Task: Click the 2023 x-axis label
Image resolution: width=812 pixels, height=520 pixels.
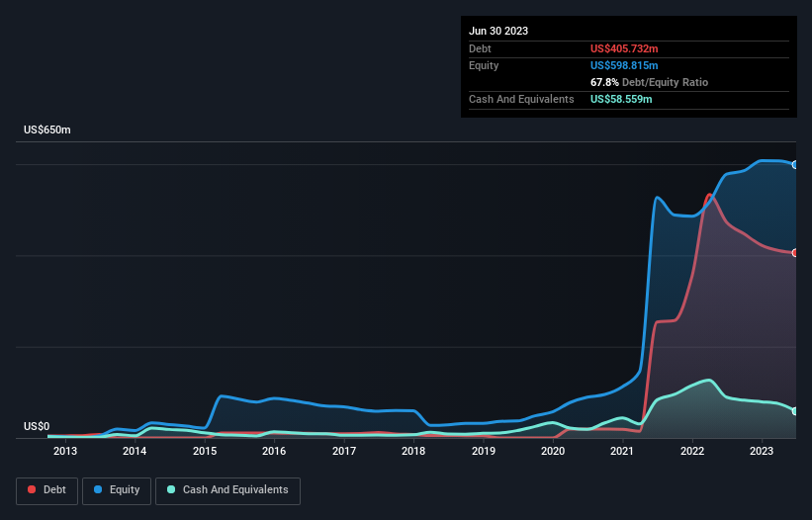Action: [762, 451]
